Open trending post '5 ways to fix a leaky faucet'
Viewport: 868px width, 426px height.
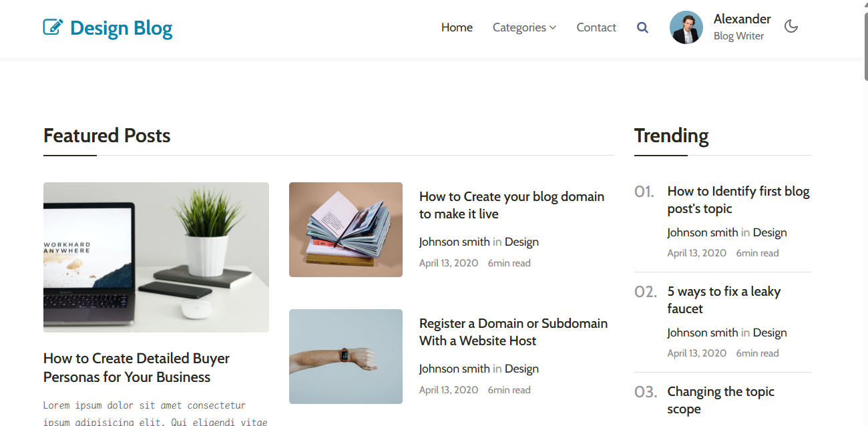pyautogui.click(x=724, y=300)
